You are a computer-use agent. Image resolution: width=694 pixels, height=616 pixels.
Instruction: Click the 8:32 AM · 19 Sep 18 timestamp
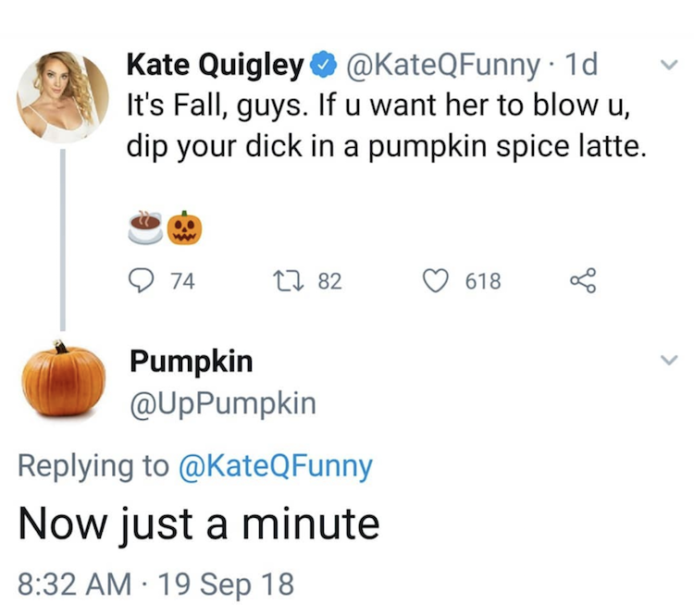point(155,584)
